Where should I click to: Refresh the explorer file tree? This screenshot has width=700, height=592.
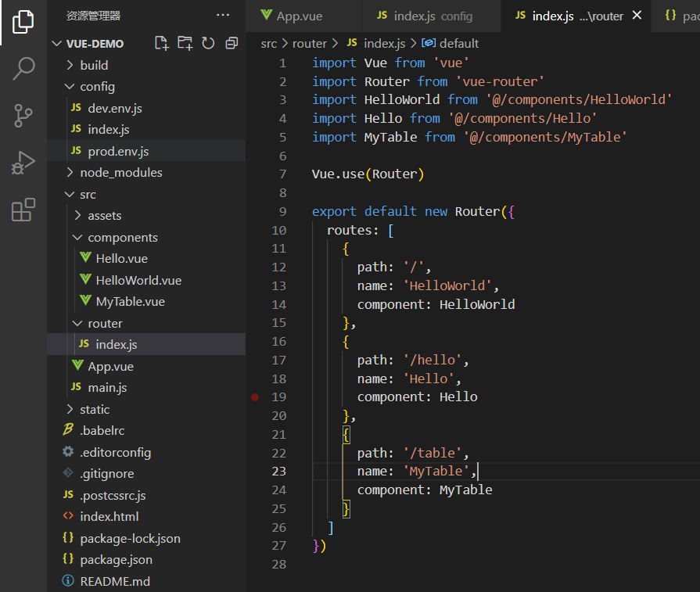click(208, 43)
